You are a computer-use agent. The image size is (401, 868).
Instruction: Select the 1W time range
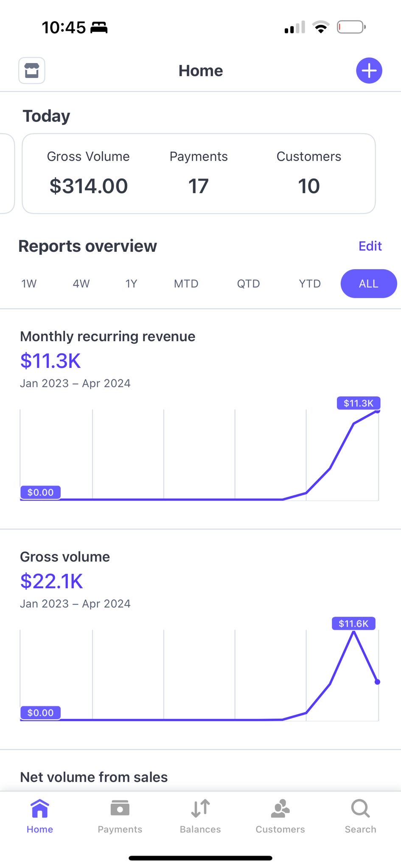[29, 284]
